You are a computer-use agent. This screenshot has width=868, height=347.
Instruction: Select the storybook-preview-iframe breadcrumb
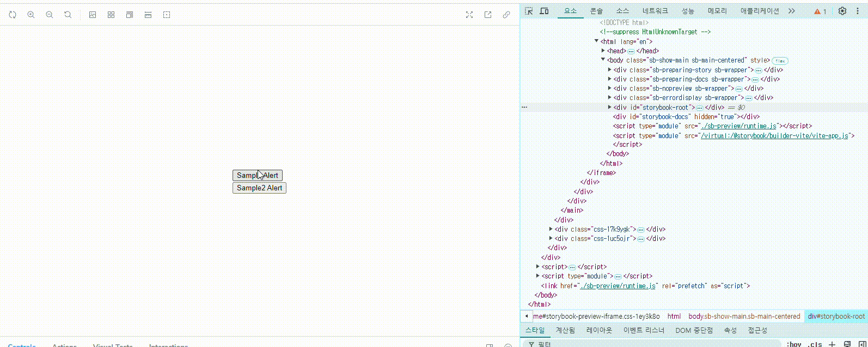[x=596, y=316]
